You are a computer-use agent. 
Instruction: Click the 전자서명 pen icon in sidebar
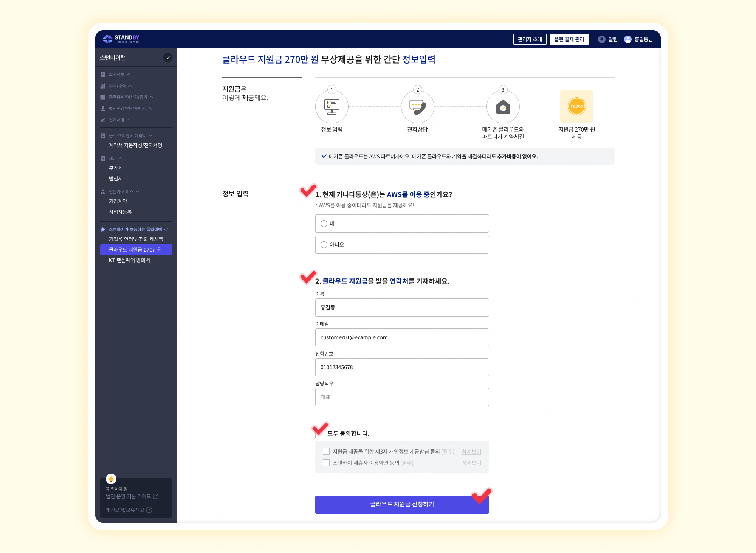[103, 120]
